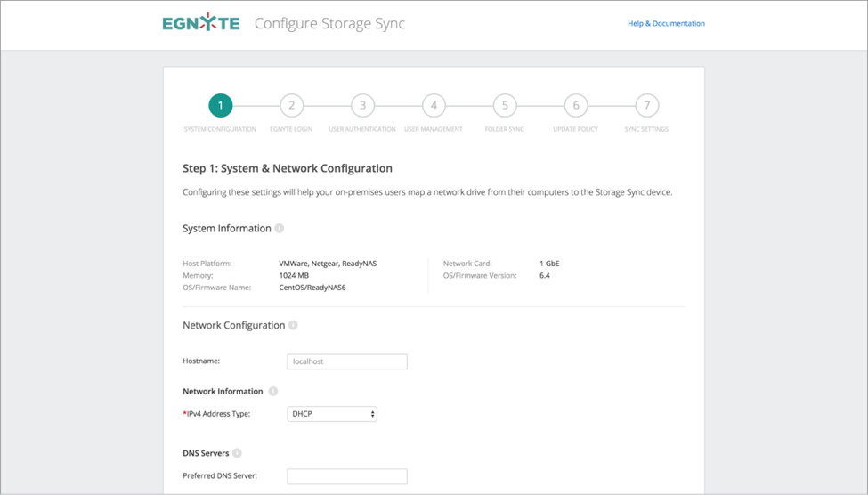Click the Network Configuration info icon
Viewport: 868px width, 495px height.
[293, 326]
